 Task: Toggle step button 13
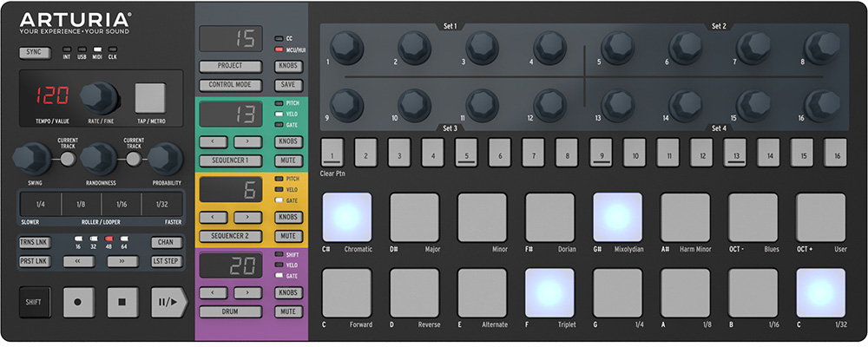pos(736,153)
